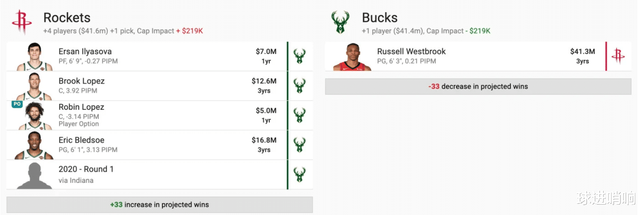Click Bucks logo in Robin Lopez row
The width and height of the screenshot is (644, 215).
tap(299, 115)
